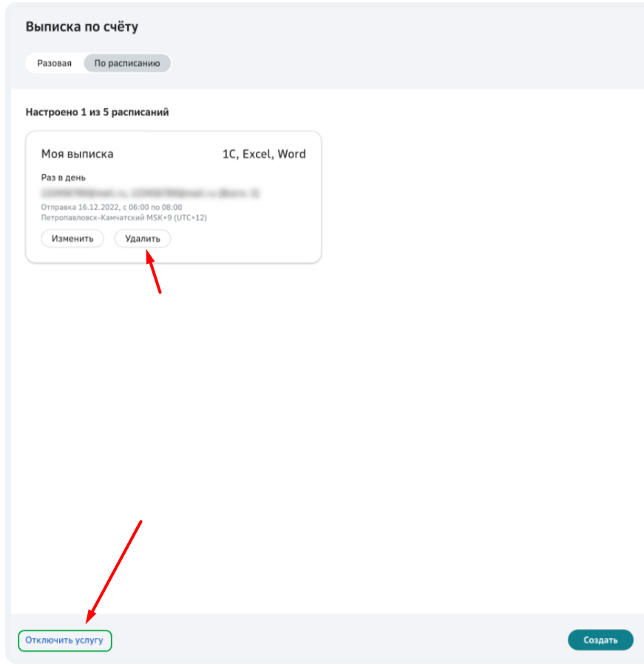Click the blurred email recipients line
Screen dimensions: 644x666
(x=150, y=194)
